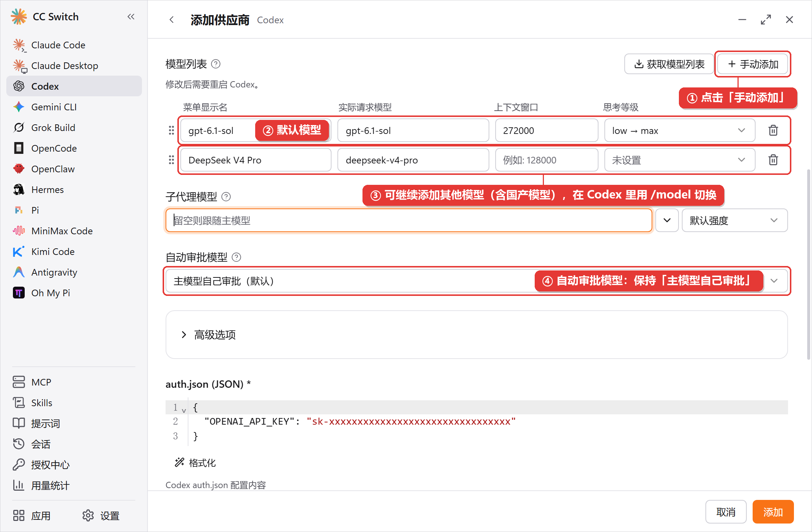Open OpenCode app entry
The image size is (812, 532).
coord(74,148)
